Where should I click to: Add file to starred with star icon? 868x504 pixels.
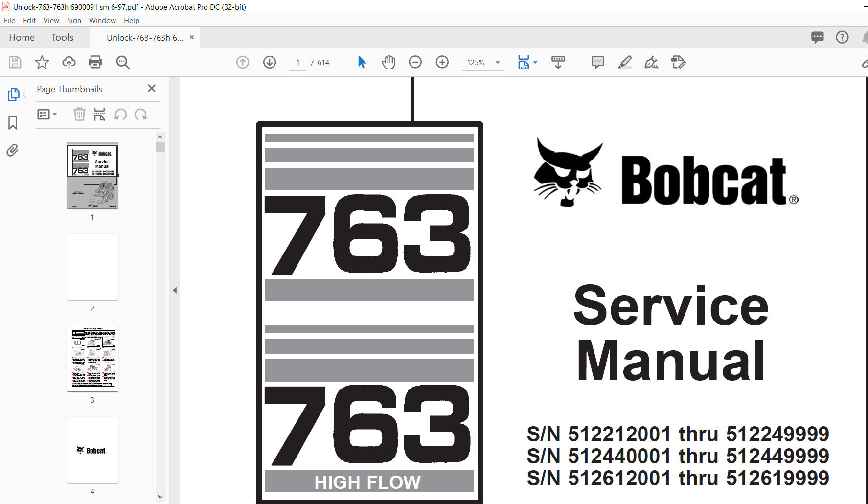pyautogui.click(x=42, y=62)
